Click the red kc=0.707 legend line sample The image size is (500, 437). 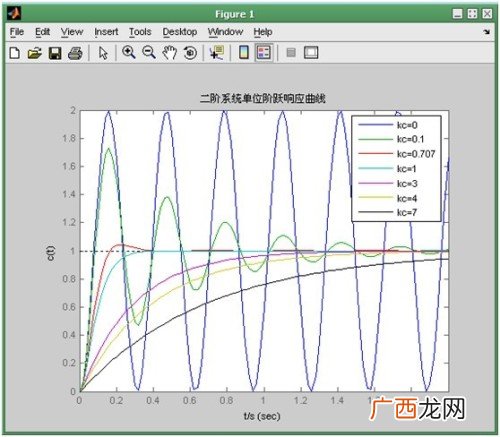[376, 154]
